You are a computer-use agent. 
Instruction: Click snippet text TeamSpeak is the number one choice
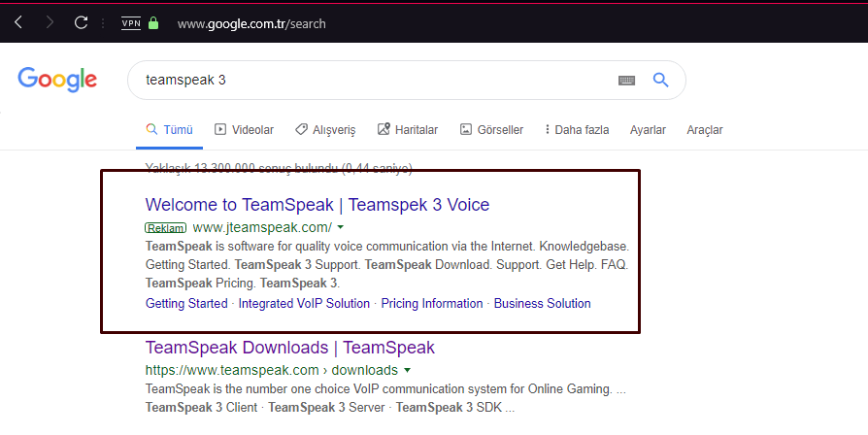click(x=385, y=389)
